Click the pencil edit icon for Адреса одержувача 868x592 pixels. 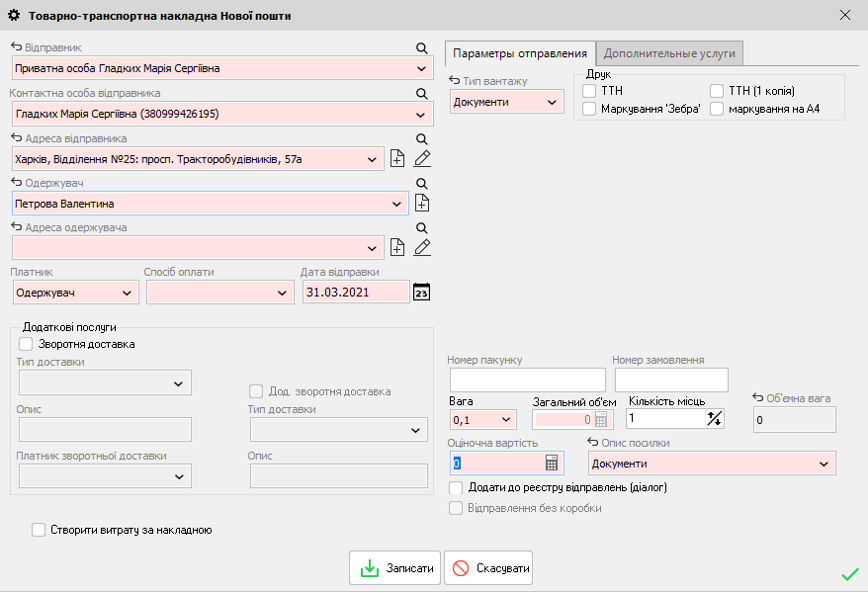point(422,248)
